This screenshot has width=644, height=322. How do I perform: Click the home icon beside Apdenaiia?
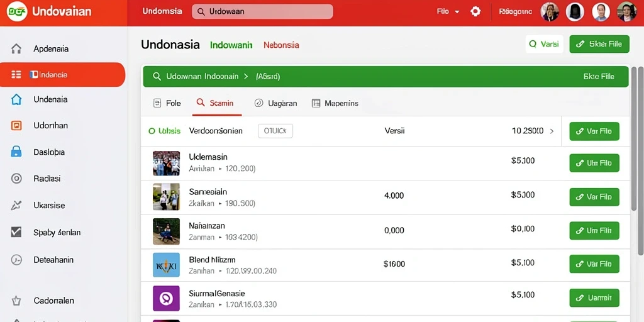click(x=16, y=49)
